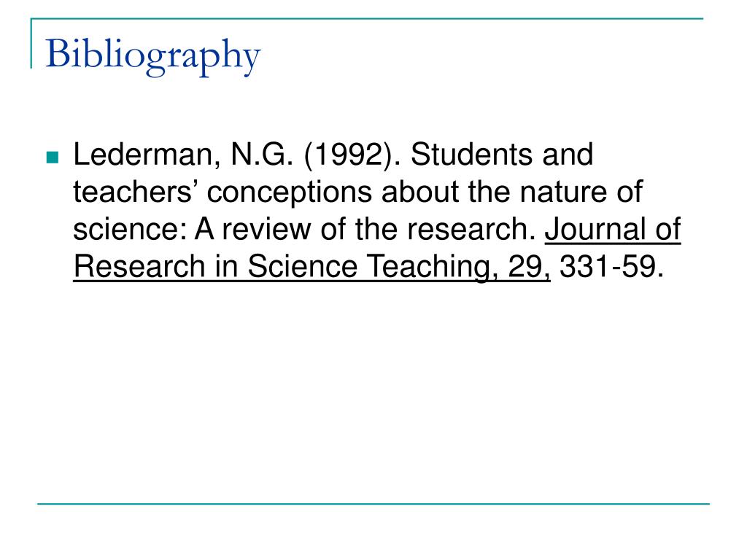Screen dimensions: 747x560
Task: Click the word "science:" at the line start
Action: (x=130, y=230)
